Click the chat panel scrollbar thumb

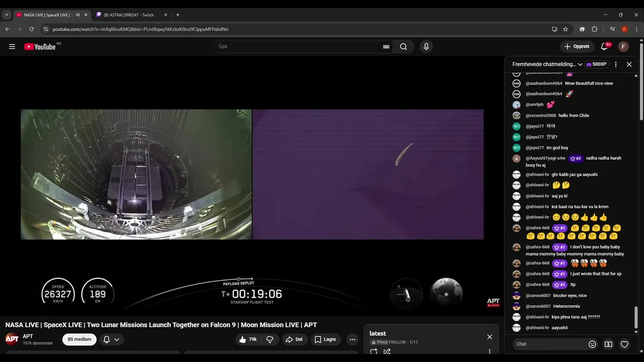pyautogui.click(x=636, y=318)
